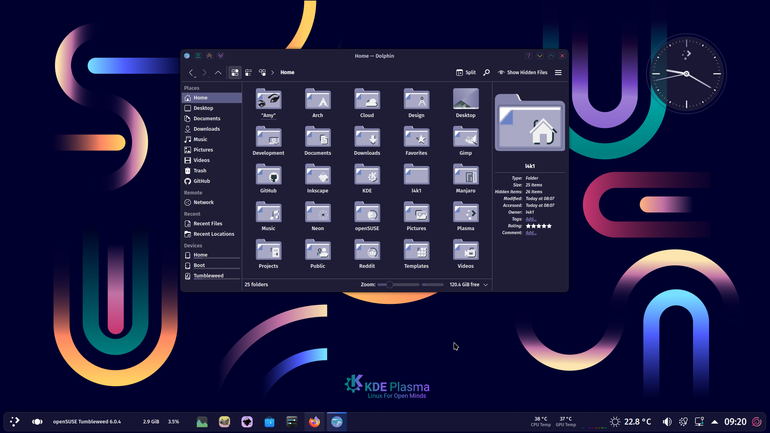Open Videos in the Places panel
770x433 pixels.
click(x=212, y=160)
